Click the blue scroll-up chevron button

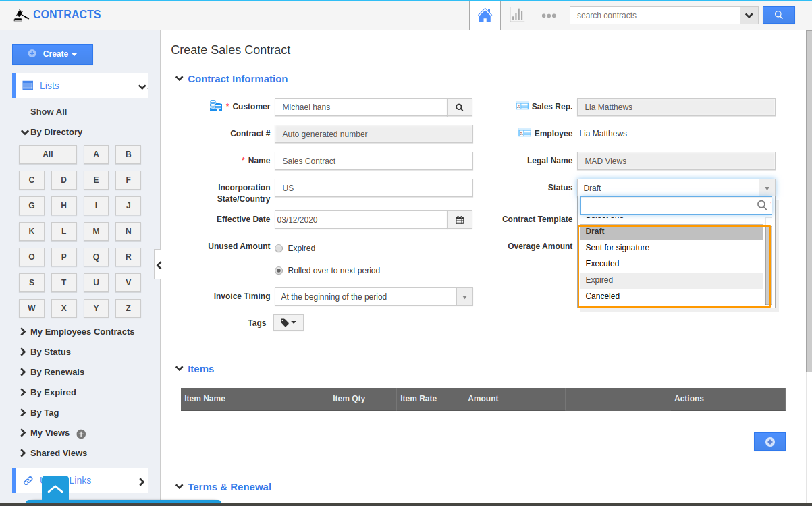[x=55, y=489]
